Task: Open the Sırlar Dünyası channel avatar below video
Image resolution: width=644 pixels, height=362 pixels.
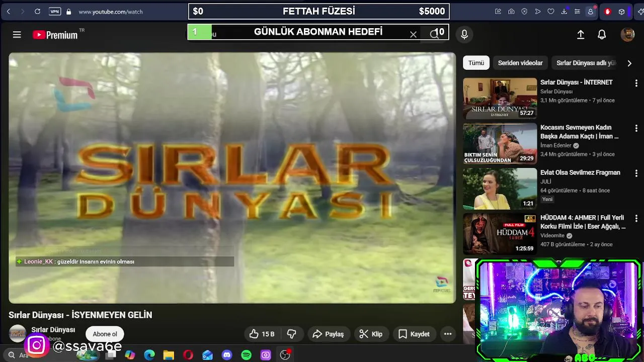Action: tap(18, 333)
